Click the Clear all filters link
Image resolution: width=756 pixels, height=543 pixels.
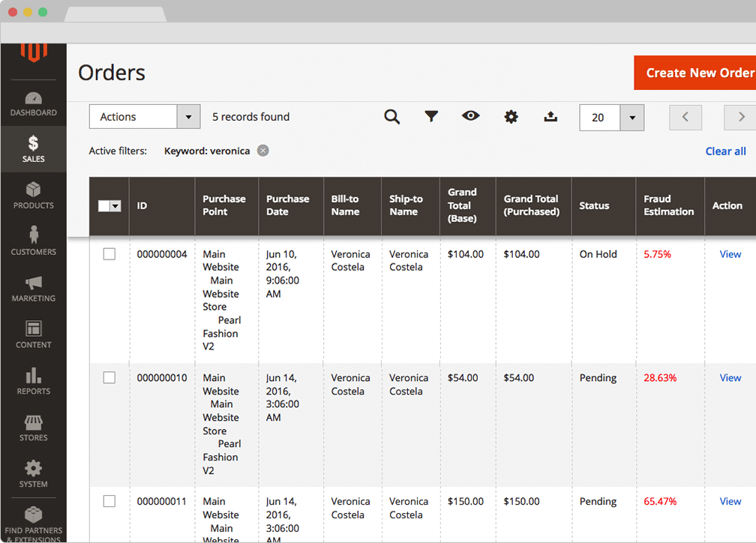[x=725, y=151]
